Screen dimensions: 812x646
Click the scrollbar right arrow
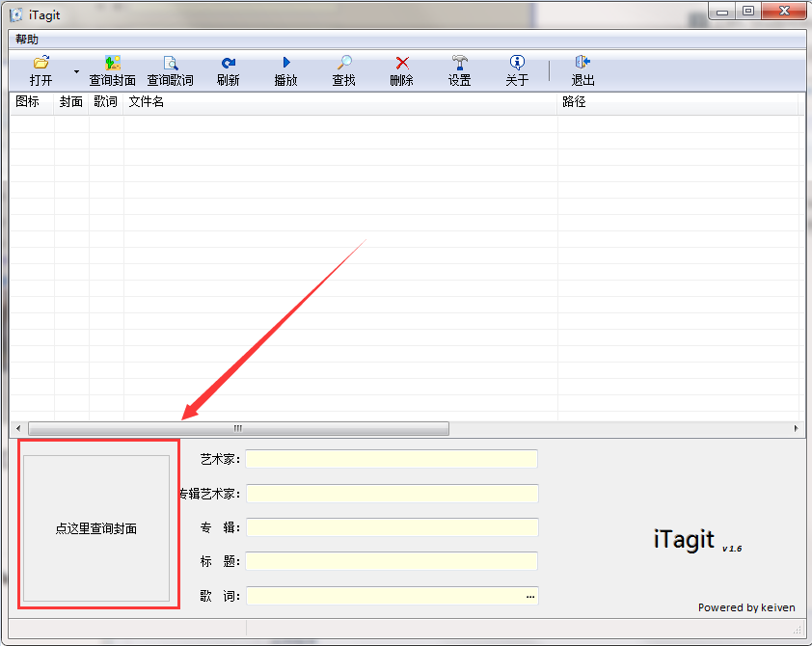(796, 428)
